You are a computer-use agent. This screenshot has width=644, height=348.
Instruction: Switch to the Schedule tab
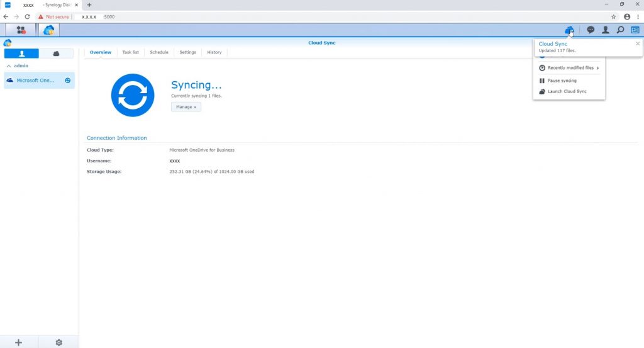coord(159,52)
